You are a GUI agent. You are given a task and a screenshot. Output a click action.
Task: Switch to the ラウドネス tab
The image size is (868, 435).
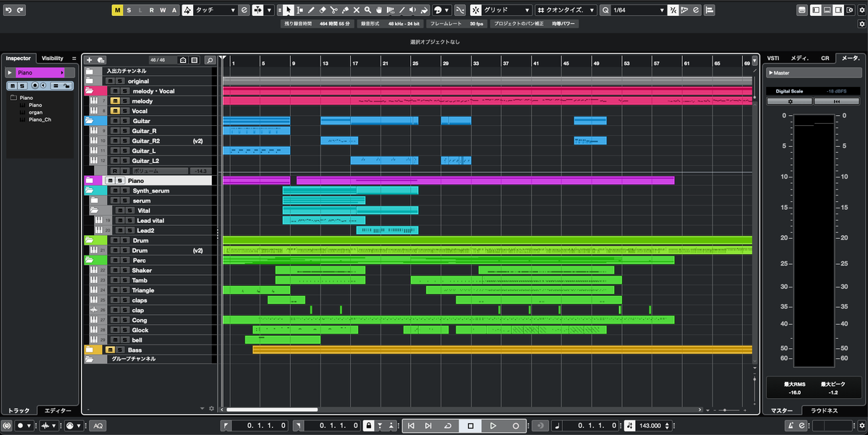pos(823,410)
